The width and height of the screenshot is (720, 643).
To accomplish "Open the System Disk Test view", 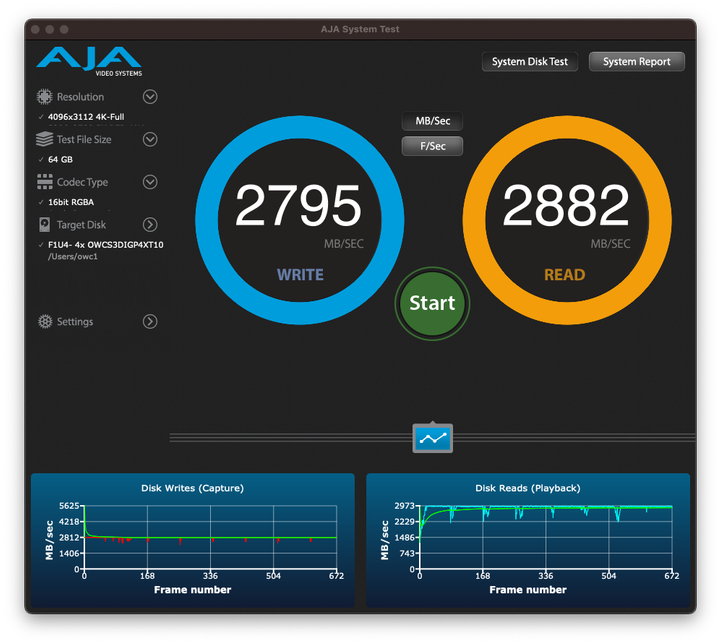I will (529, 62).
